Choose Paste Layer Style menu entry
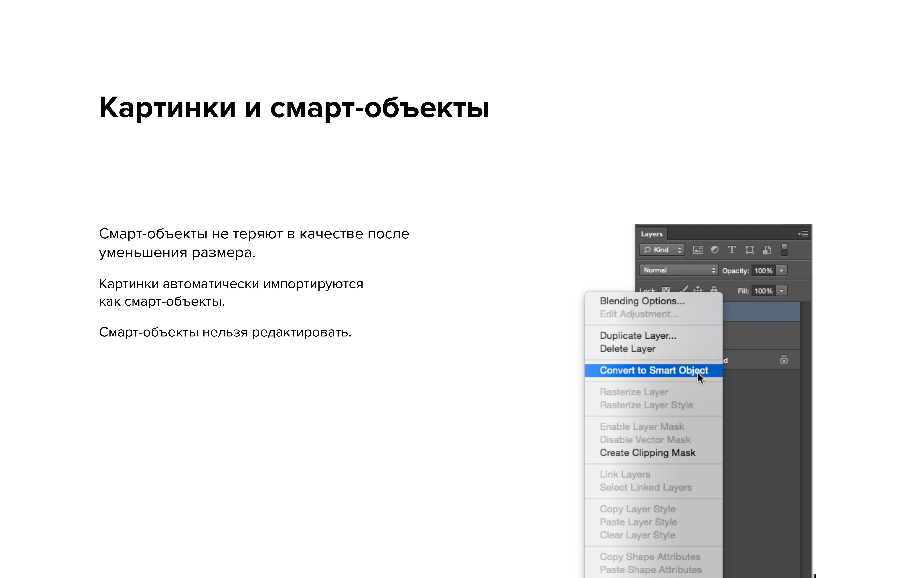The image size is (924, 578). pyautogui.click(x=654, y=522)
